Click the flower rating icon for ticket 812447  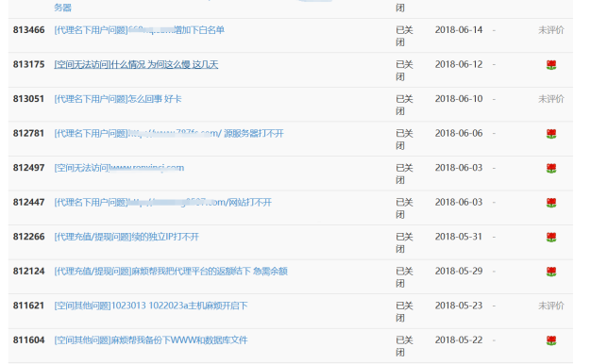click(x=551, y=203)
